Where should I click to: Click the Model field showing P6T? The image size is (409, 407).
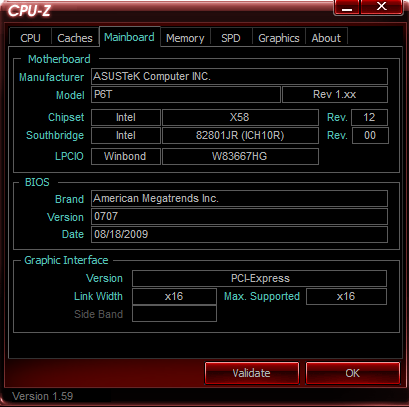(186, 95)
